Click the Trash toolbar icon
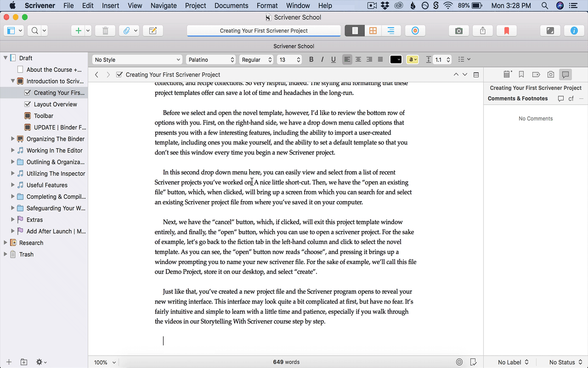Image resolution: width=588 pixels, height=368 pixels. (x=105, y=31)
